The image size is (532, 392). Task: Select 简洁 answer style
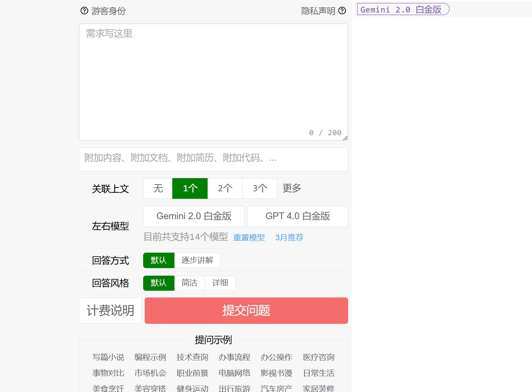click(x=190, y=283)
